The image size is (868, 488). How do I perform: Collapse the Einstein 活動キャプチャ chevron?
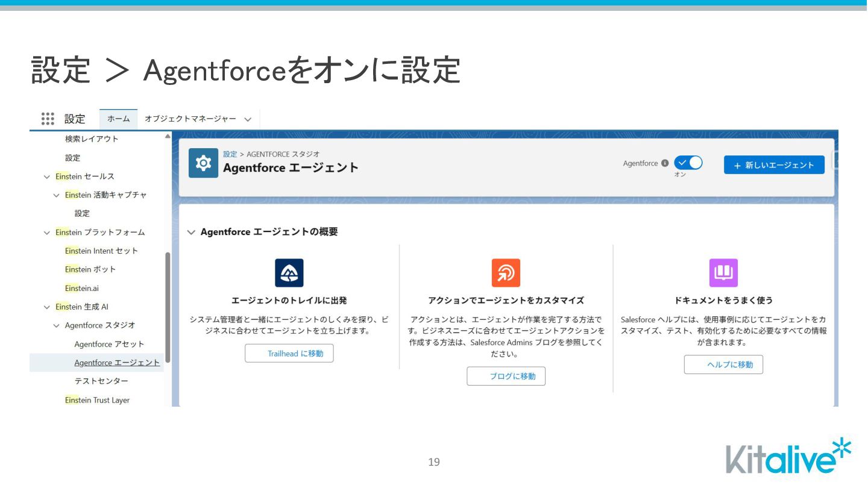pyautogui.click(x=57, y=195)
